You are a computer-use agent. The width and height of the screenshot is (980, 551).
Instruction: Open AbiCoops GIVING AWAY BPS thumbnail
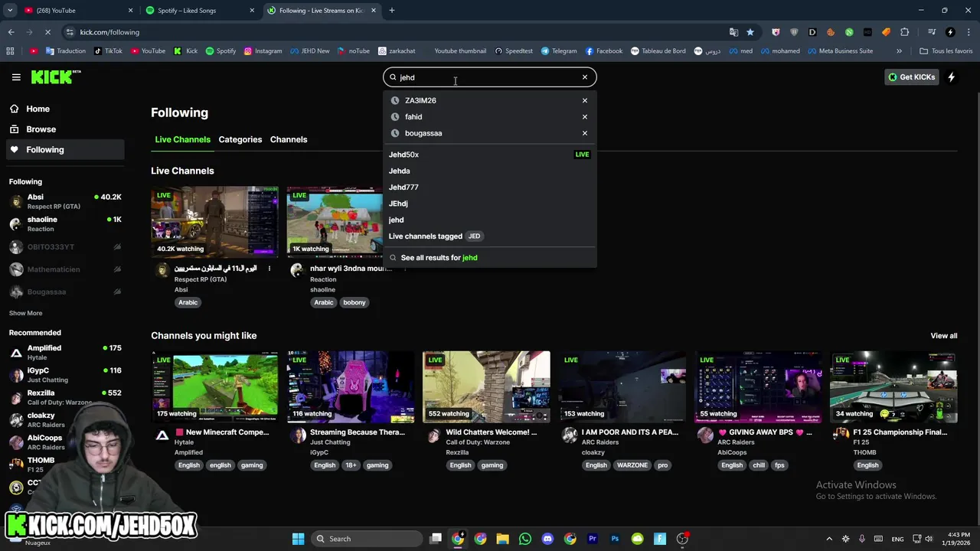point(758,386)
